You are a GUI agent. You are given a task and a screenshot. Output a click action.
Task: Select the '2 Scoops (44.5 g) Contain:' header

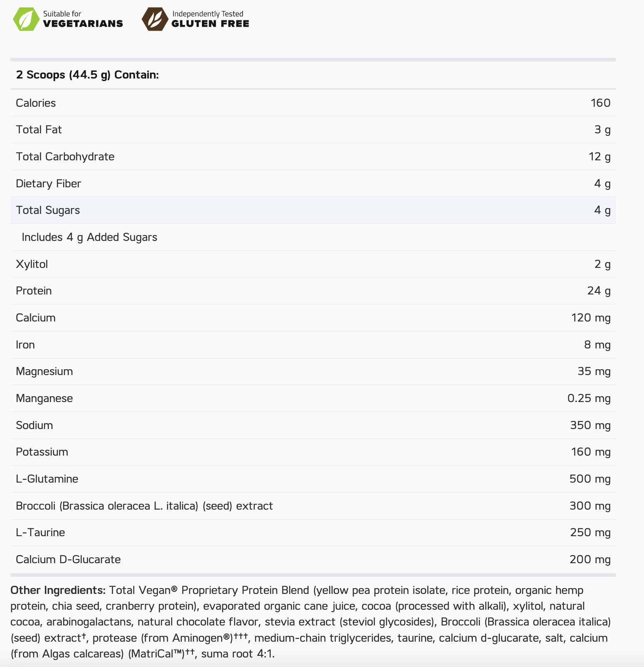coord(87,75)
